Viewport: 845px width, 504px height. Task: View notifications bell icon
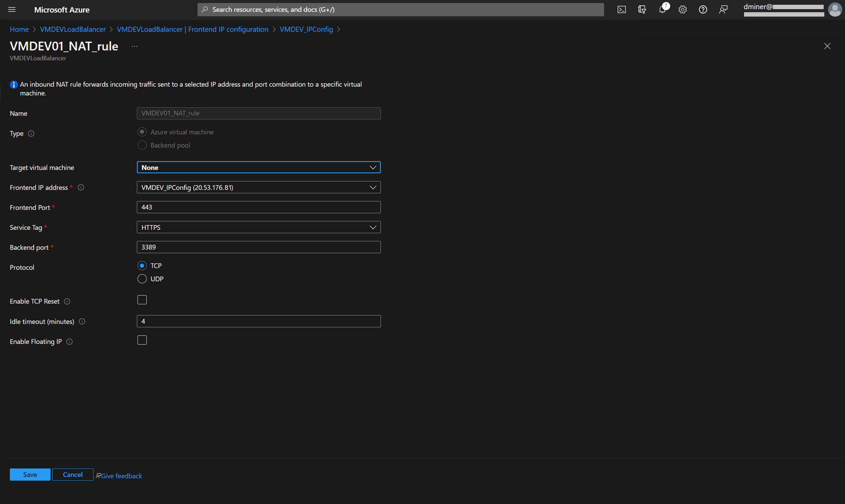point(662,9)
